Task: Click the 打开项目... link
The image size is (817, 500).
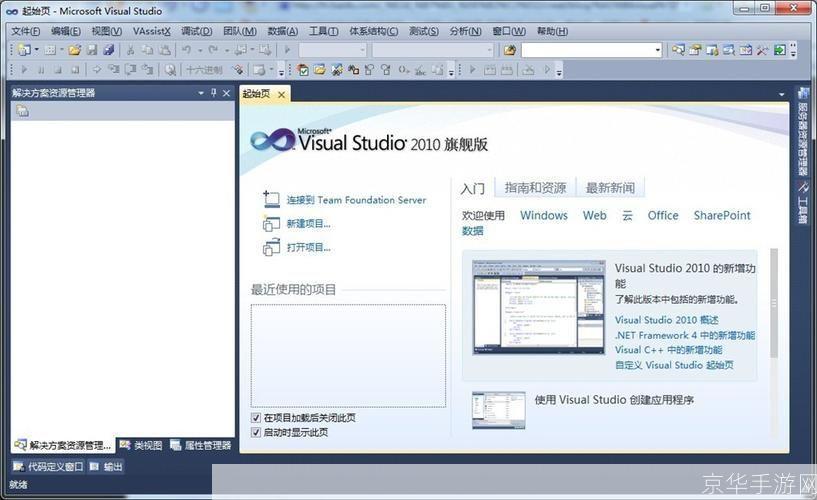Action: [x=308, y=247]
